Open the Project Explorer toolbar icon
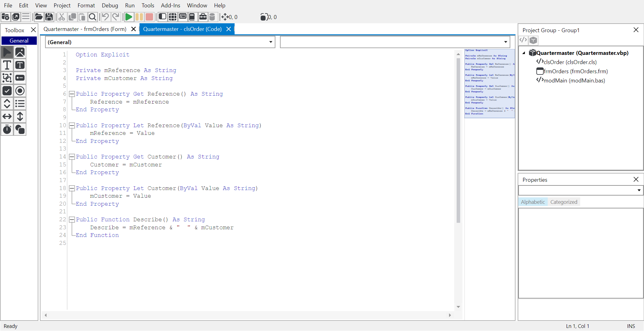 (163, 17)
